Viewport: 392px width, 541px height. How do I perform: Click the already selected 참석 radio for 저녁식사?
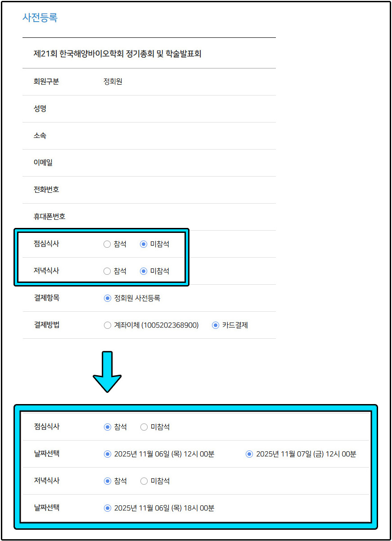click(x=108, y=481)
